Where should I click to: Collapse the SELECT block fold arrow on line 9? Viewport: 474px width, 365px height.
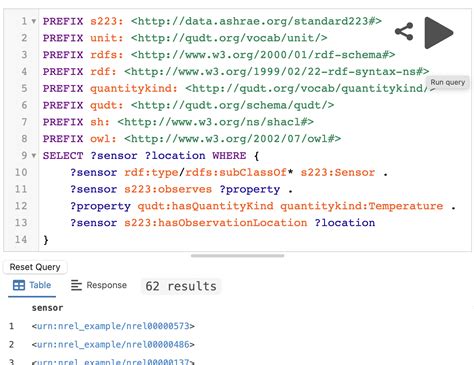pos(34,156)
